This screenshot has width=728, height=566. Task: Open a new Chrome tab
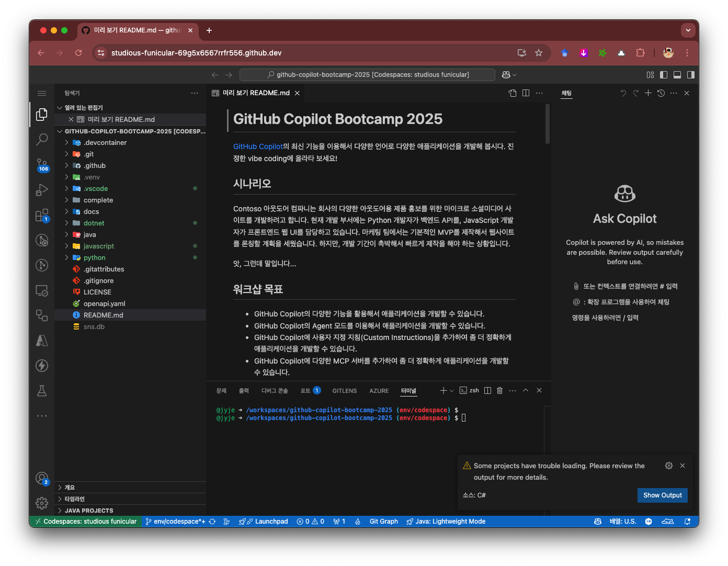pos(209,30)
